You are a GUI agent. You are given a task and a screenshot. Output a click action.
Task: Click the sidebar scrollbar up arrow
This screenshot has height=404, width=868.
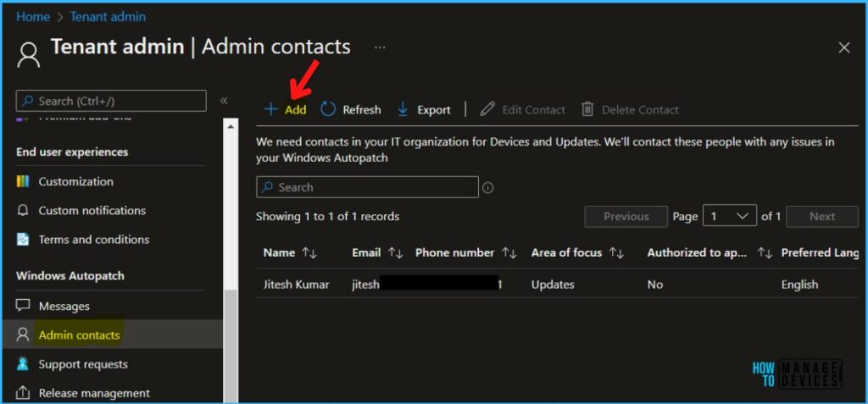[231, 127]
